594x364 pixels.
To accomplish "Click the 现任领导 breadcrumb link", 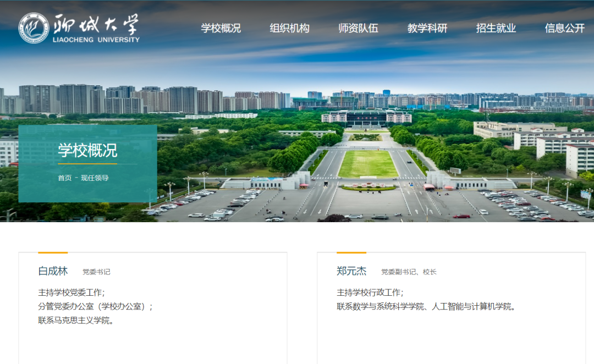I will (x=95, y=178).
